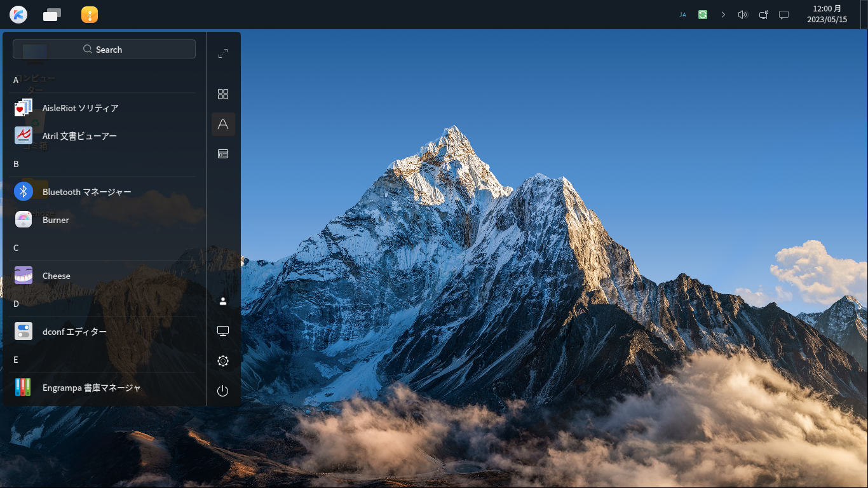This screenshot has width=868, height=488.
Task: Click the power button icon
Action: [223, 391]
